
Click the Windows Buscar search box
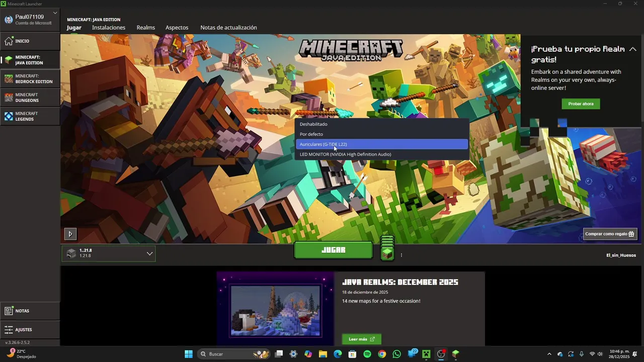coord(234,354)
